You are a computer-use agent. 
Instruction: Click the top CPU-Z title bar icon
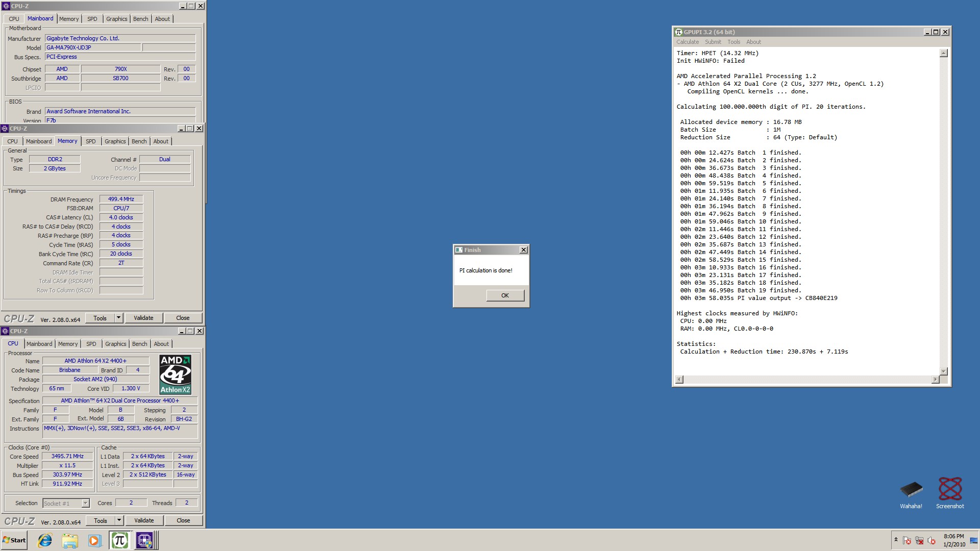click(x=6, y=6)
